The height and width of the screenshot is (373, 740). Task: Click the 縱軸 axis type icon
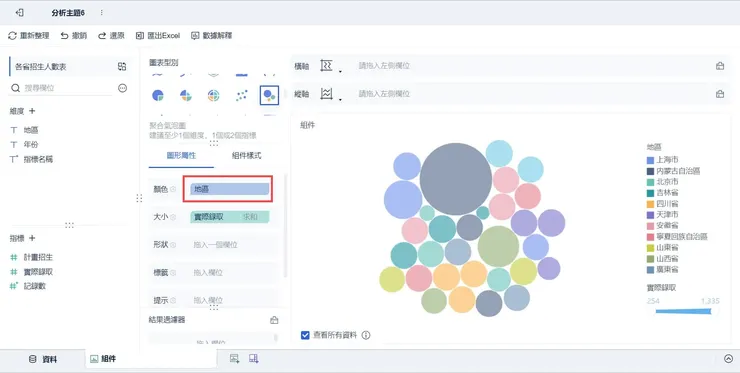point(326,93)
